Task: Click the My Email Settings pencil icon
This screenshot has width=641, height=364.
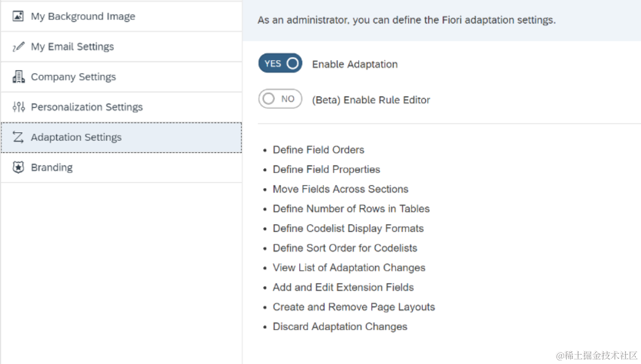Action: [18, 47]
